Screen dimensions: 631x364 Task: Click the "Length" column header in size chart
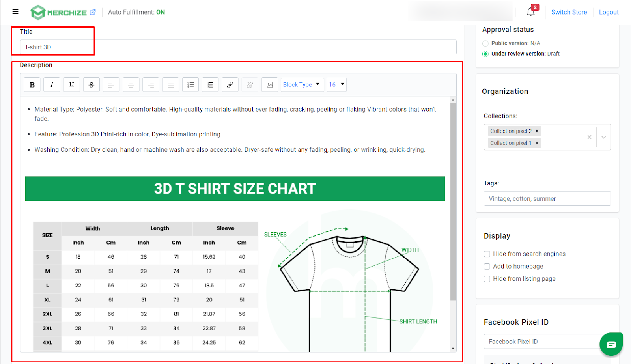click(x=160, y=228)
